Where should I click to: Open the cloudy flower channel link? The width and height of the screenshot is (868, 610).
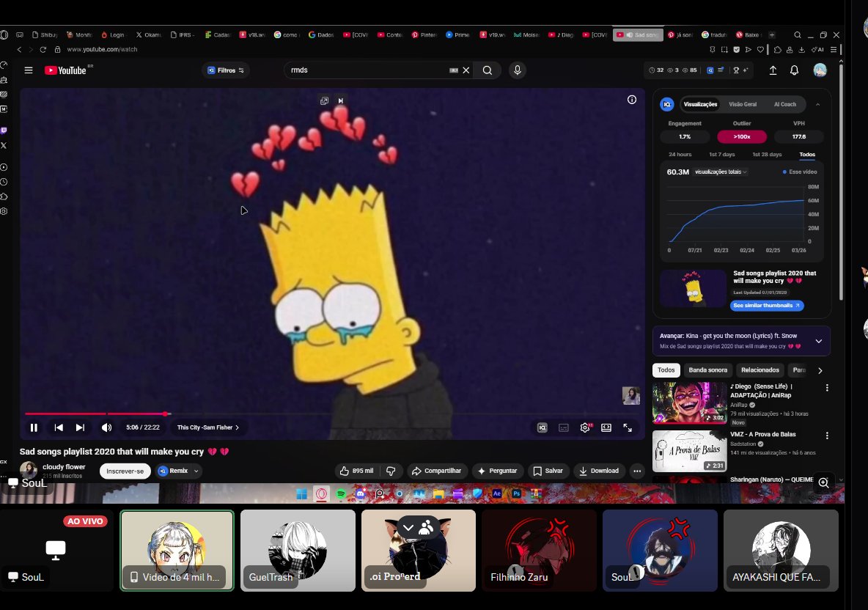click(64, 466)
